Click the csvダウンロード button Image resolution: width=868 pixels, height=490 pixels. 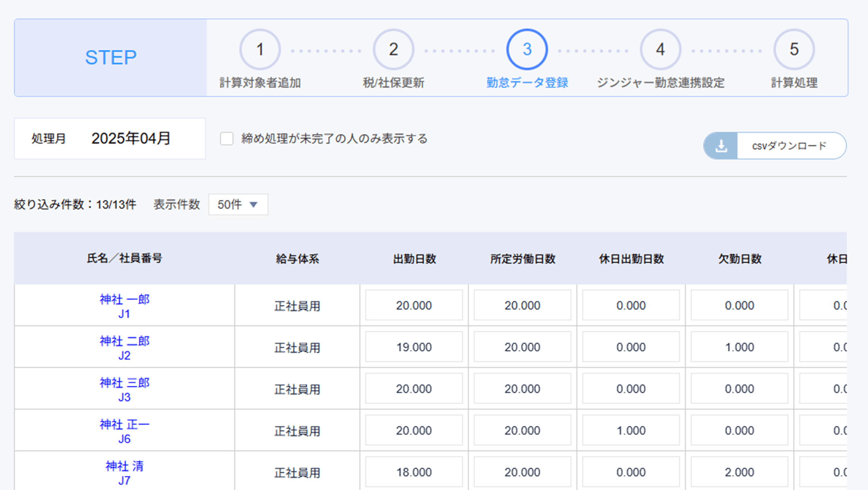point(789,146)
